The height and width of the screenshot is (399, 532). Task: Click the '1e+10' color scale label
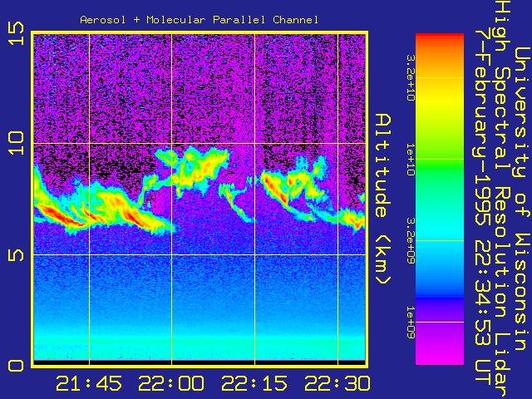tap(411, 160)
